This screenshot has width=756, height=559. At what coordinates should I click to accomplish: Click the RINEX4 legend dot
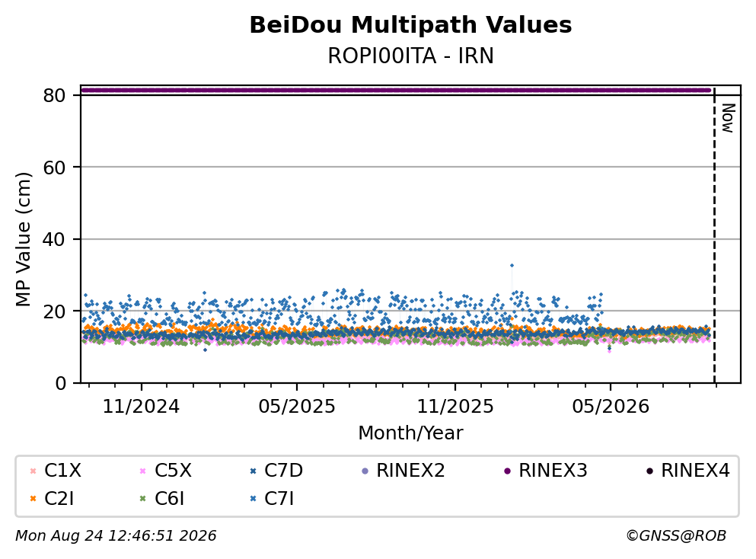pos(649,471)
